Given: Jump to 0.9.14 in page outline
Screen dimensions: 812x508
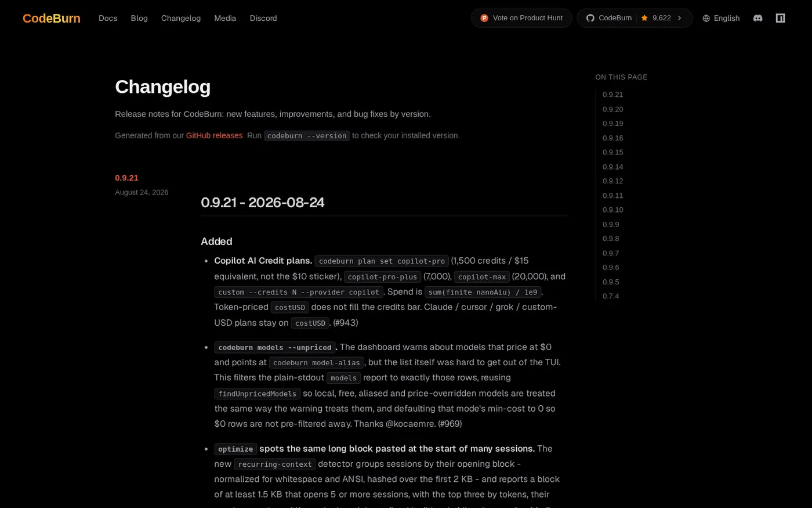Looking at the screenshot, I should pyautogui.click(x=612, y=167).
